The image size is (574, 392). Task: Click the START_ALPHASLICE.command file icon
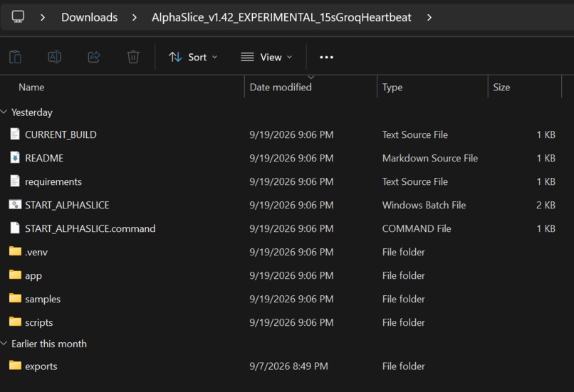[15, 228]
